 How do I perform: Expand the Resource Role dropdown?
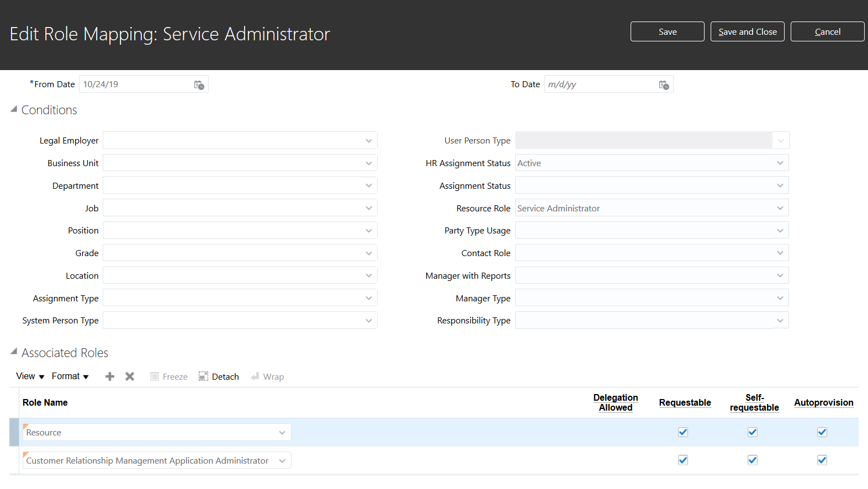click(780, 208)
